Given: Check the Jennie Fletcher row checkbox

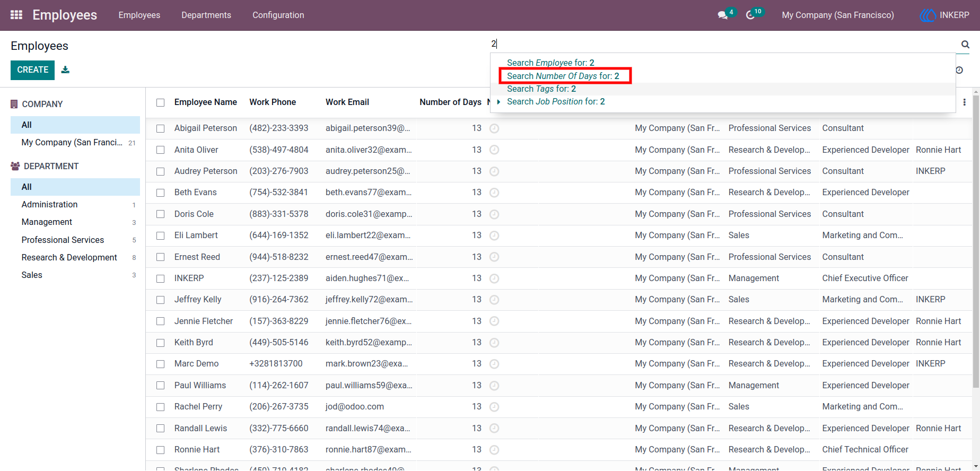Looking at the screenshot, I should [161, 321].
